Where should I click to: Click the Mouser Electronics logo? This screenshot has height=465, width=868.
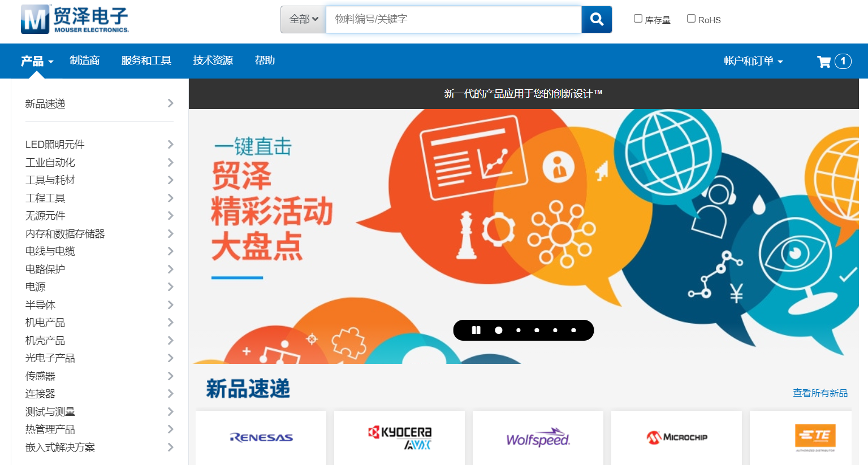click(75, 19)
